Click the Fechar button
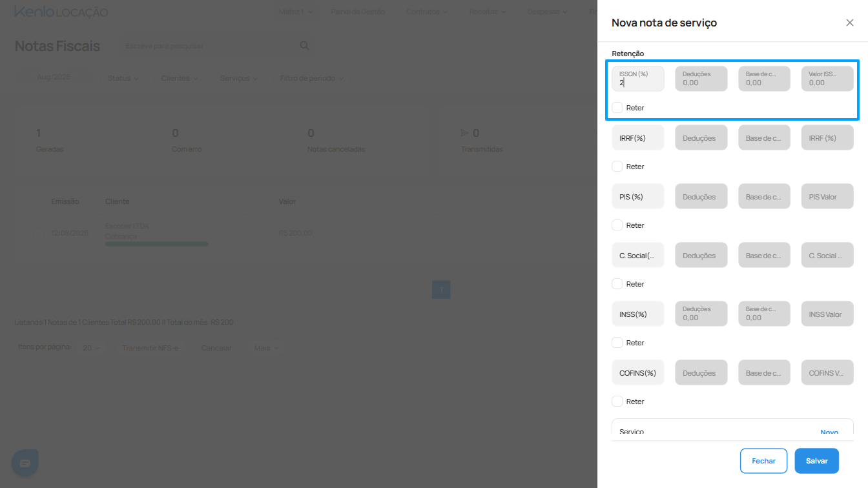868x488 pixels. point(764,461)
